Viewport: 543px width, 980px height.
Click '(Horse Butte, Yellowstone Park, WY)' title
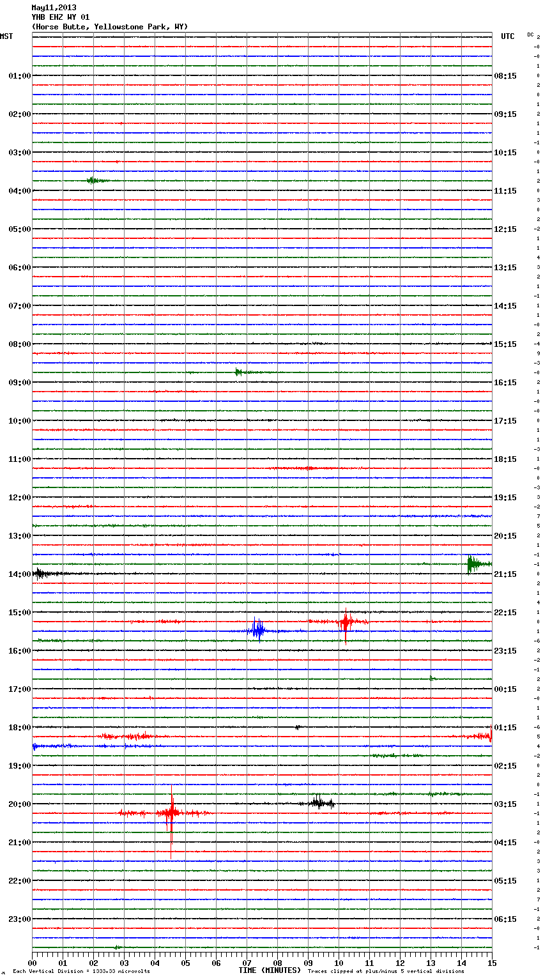[110, 27]
